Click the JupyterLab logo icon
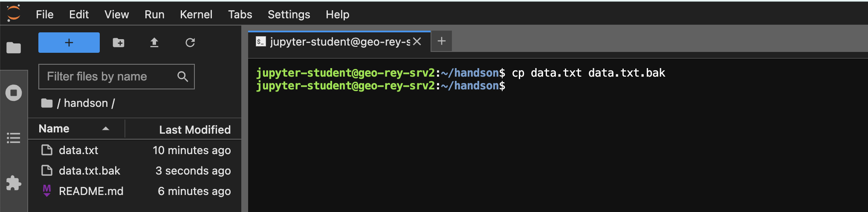The width and height of the screenshot is (868, 212). (x=14, y=13)
